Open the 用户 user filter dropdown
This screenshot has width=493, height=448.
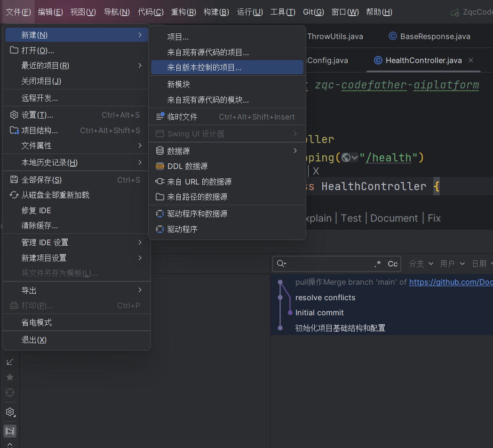tap(452, 264)
